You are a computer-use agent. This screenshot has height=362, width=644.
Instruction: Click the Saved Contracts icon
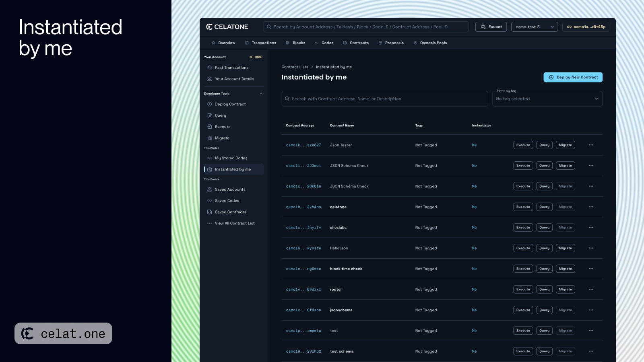pos(209,212)
